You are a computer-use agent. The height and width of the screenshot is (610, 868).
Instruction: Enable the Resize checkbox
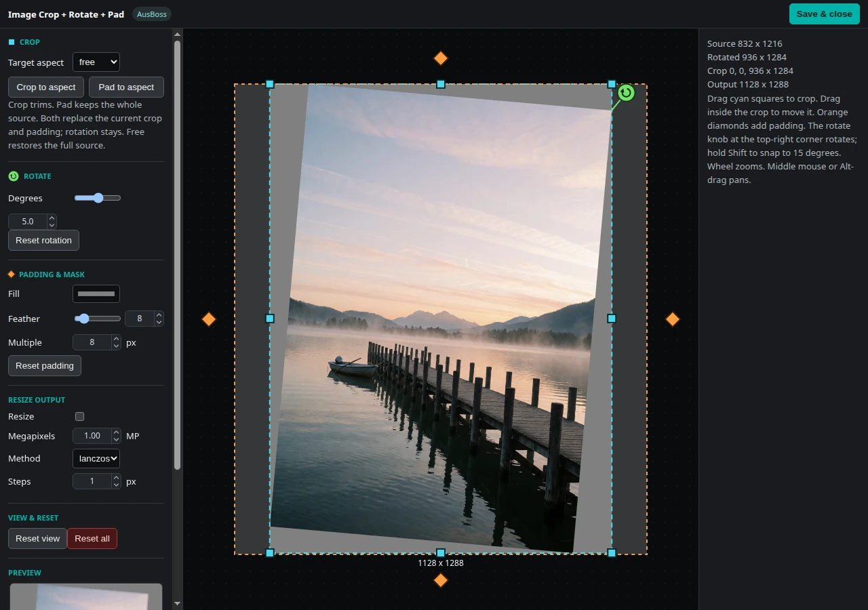click(x=79, y=416)
